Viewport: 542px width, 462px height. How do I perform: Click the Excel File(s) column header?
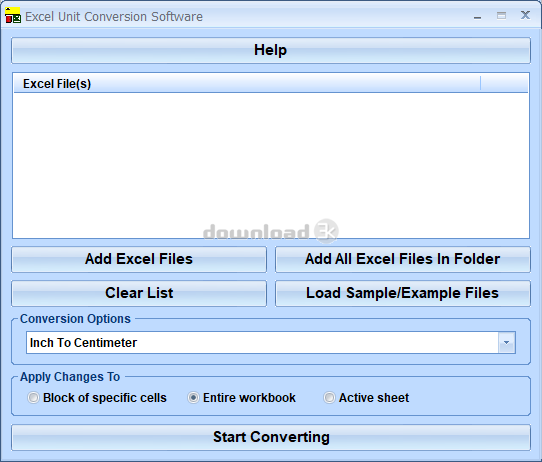point(247,84)
